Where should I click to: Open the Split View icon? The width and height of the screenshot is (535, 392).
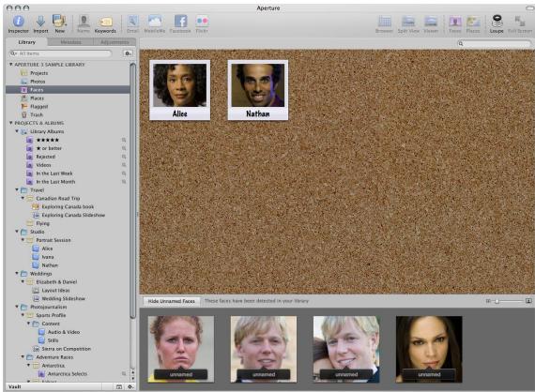point(408,22)
